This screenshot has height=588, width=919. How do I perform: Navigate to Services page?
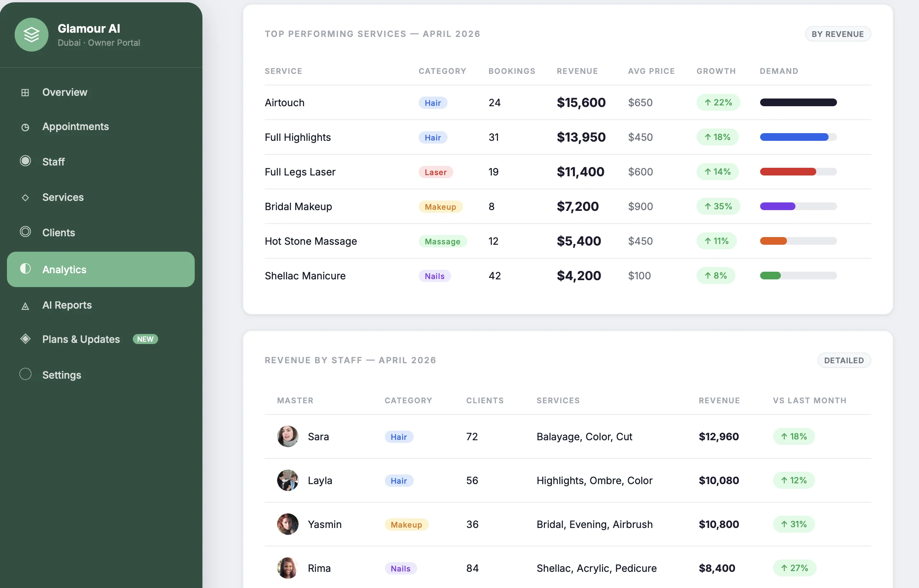point(101,197)
